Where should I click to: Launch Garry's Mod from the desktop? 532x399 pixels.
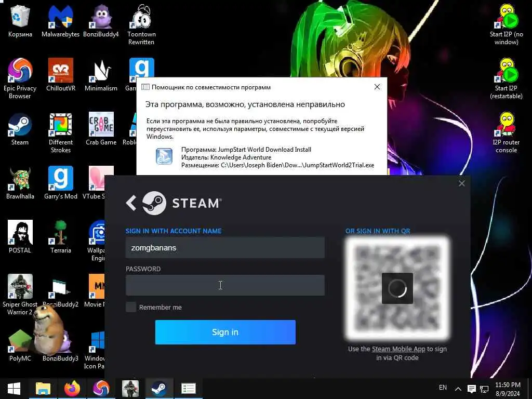60,183
